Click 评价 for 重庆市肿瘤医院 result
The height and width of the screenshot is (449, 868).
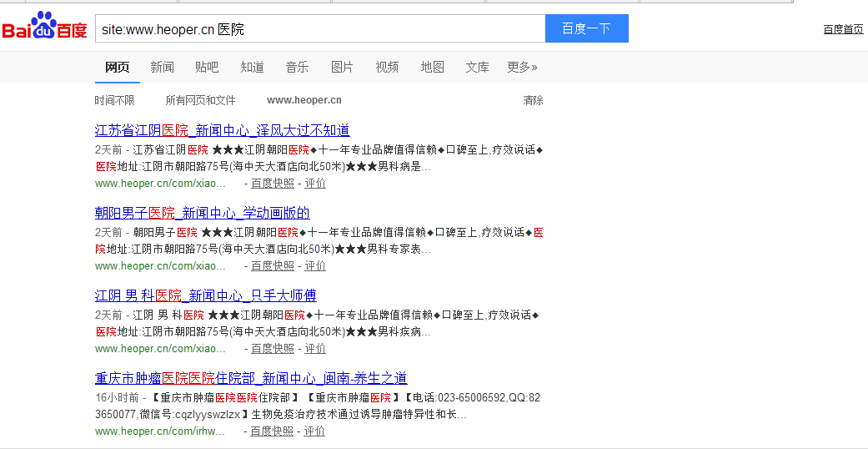point(314,431)
